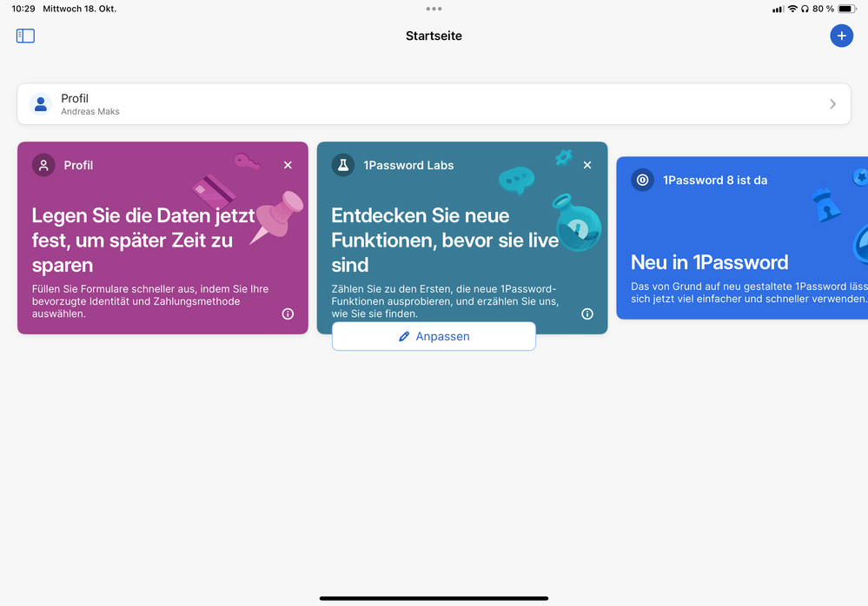
Task: Tap the battery indicator in status bar
Action: [847, 9]
